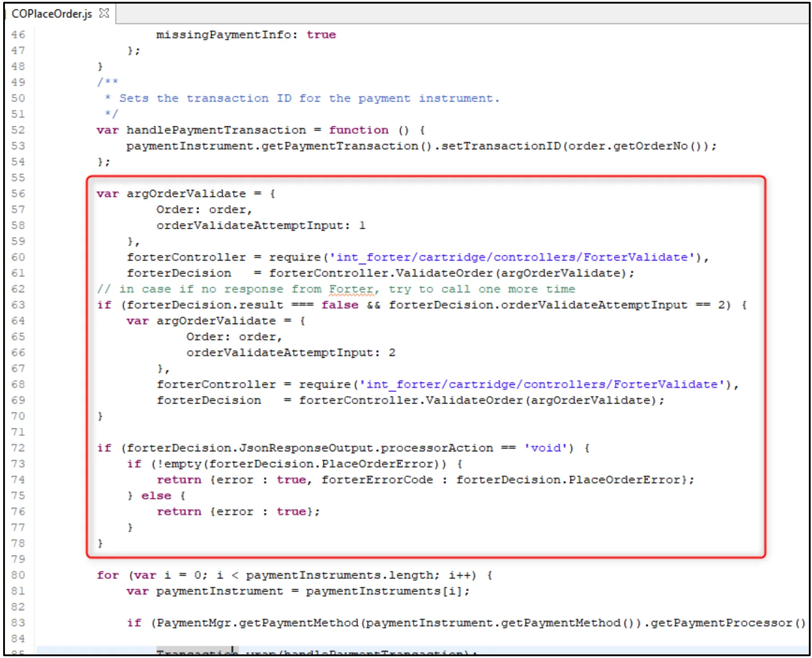Click line number 46 in gutter

pyautogui.click(x=18, y=35)
